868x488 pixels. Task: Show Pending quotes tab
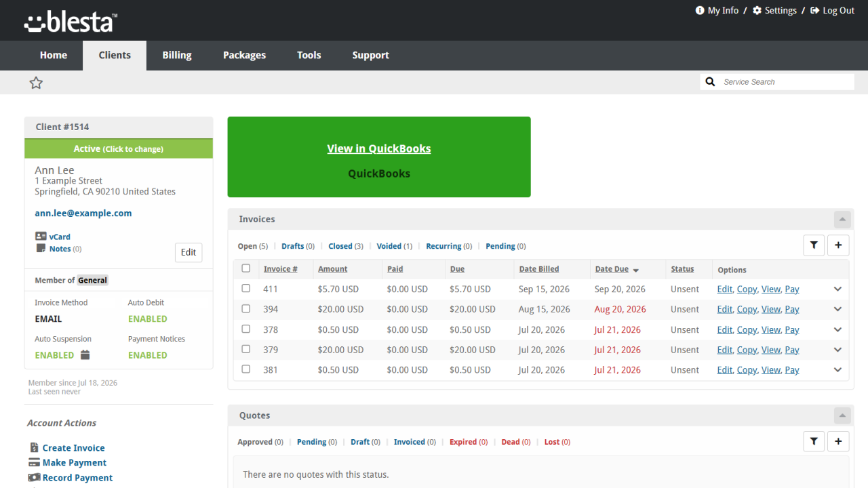click(x=317, y=442)
